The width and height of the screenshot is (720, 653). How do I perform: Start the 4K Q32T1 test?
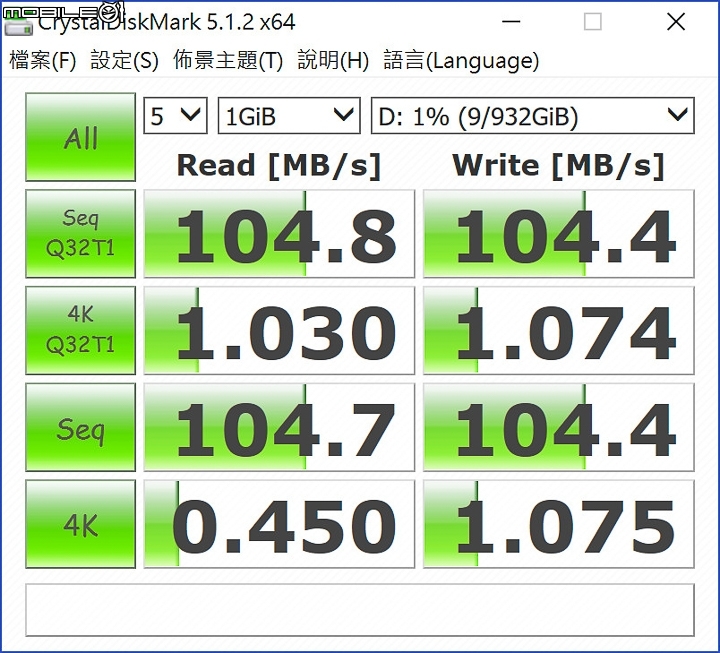click(80, 330)
